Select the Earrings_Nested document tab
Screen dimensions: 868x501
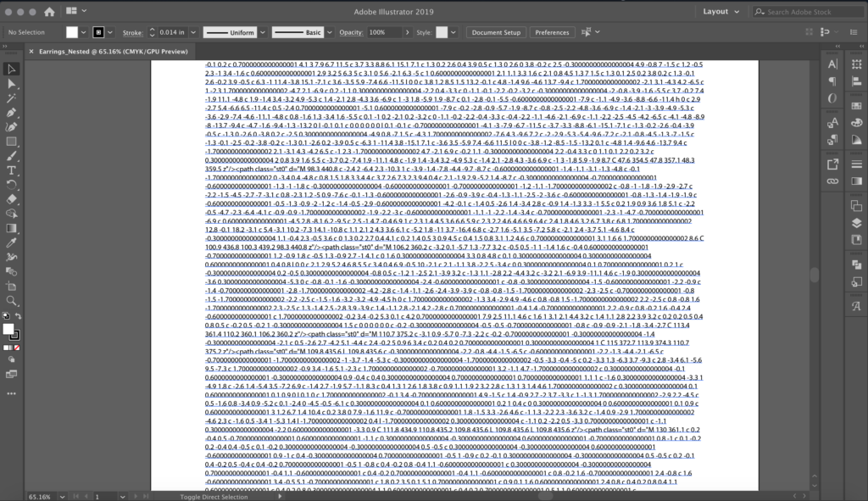pos(114,52)
